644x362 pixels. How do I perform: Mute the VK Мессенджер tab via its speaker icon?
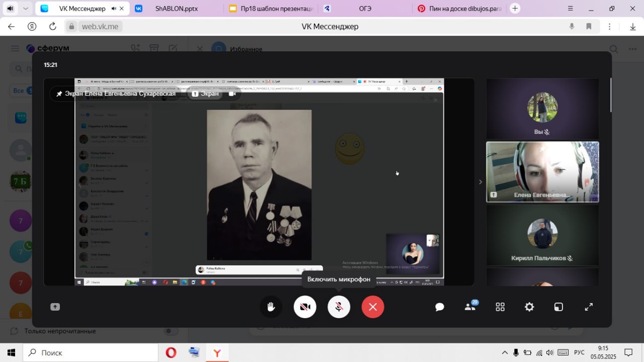[x=114, y=9]
